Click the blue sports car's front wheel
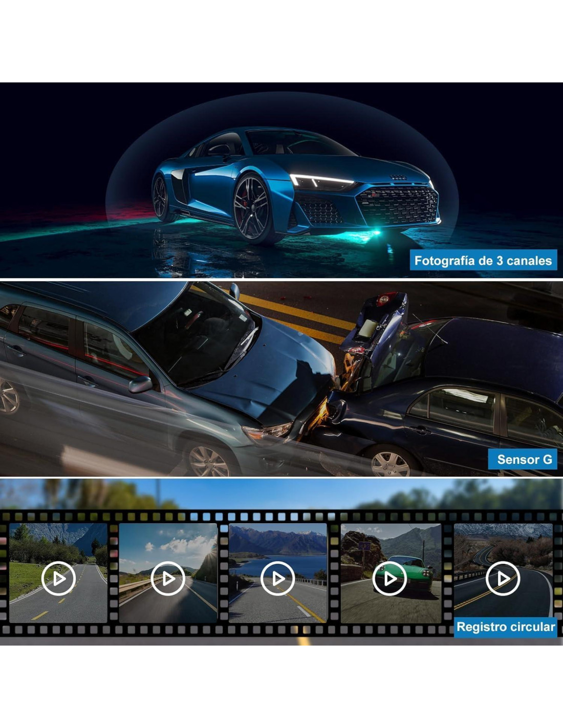The height and width of the screenshot is (728, 563). pyautogui.click(x=251, y=208)
